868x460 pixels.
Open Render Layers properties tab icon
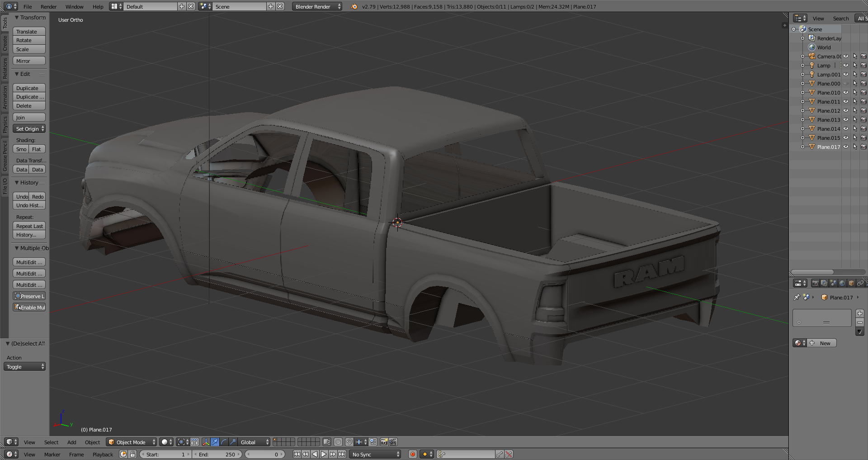click(x=824, y=283)
